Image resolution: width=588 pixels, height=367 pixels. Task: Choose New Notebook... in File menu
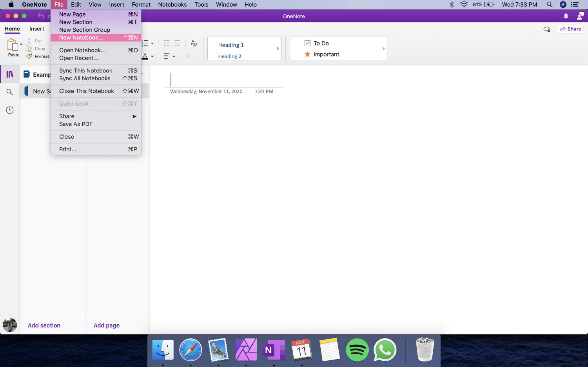coord(96,38)
